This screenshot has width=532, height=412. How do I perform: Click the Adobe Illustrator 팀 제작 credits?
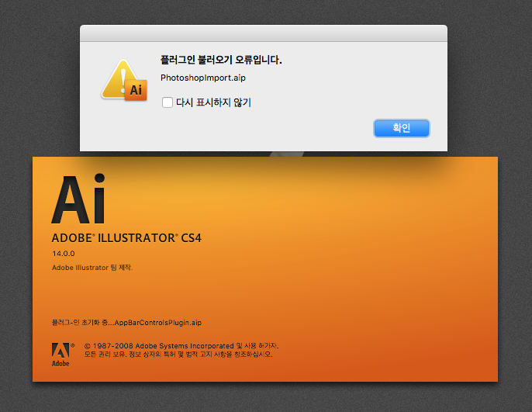(x=92, y=268)
